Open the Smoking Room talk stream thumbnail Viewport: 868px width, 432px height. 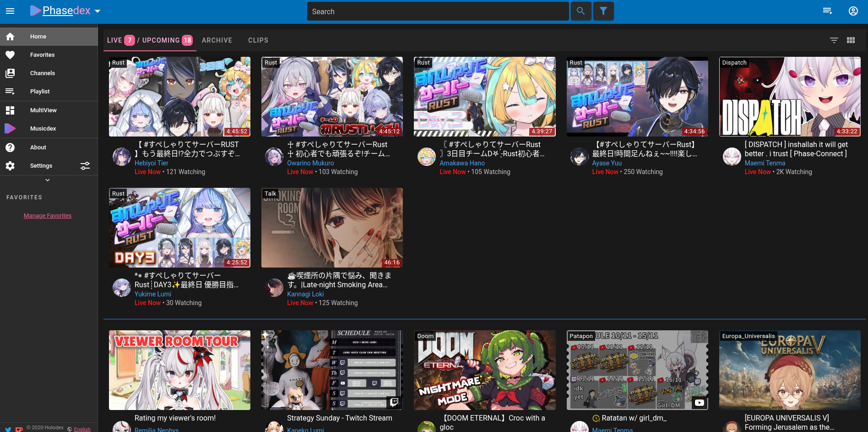332,228
